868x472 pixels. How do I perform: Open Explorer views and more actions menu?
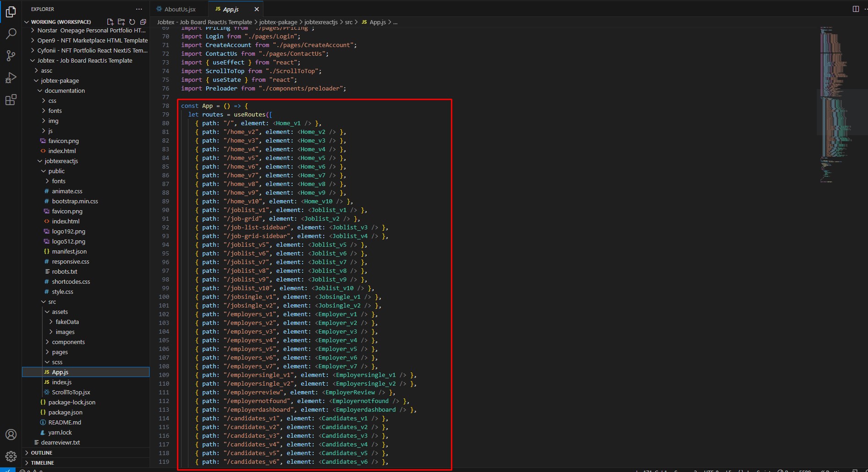(x=139, y=9)
